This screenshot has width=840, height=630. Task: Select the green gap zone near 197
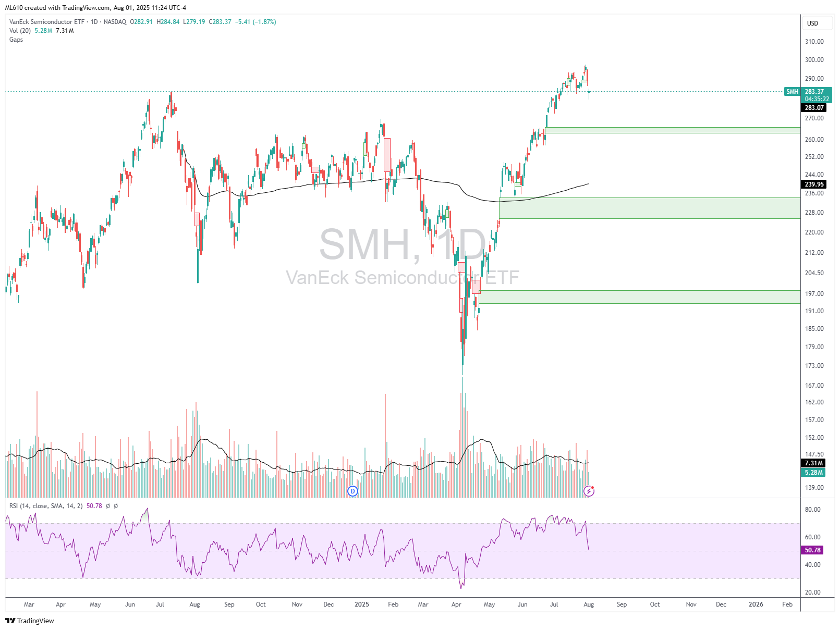(640, 297)
